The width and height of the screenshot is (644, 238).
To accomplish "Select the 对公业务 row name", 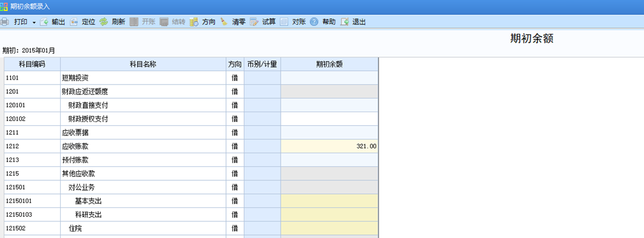I will [x=81, y=188].
